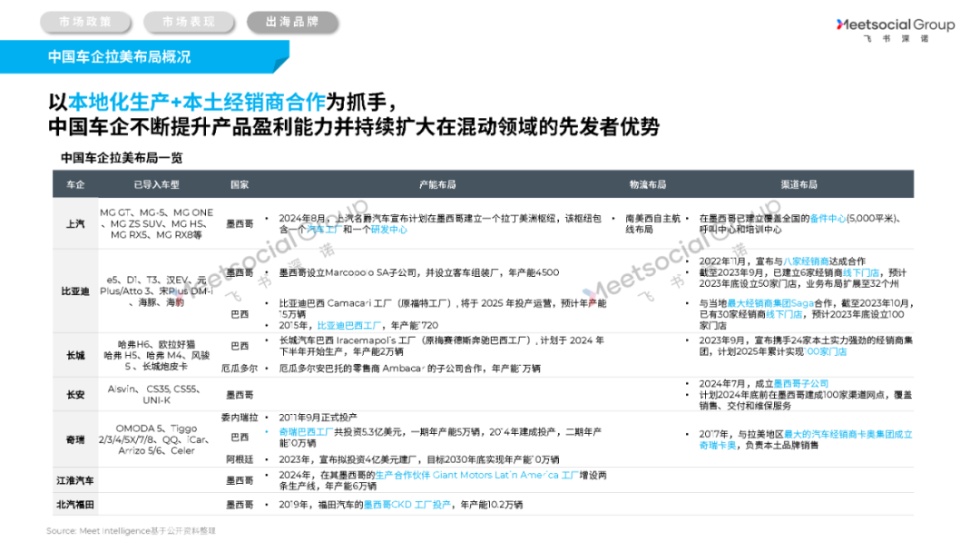
Task: Click the 本地化生产+本土经销商合作 headline text
Action: coord(197,102)
